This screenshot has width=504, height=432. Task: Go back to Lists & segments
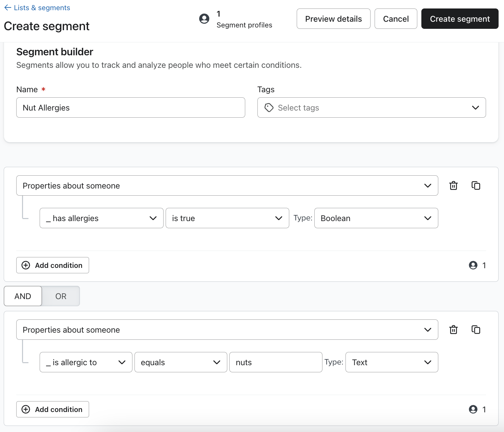[37, 8]
